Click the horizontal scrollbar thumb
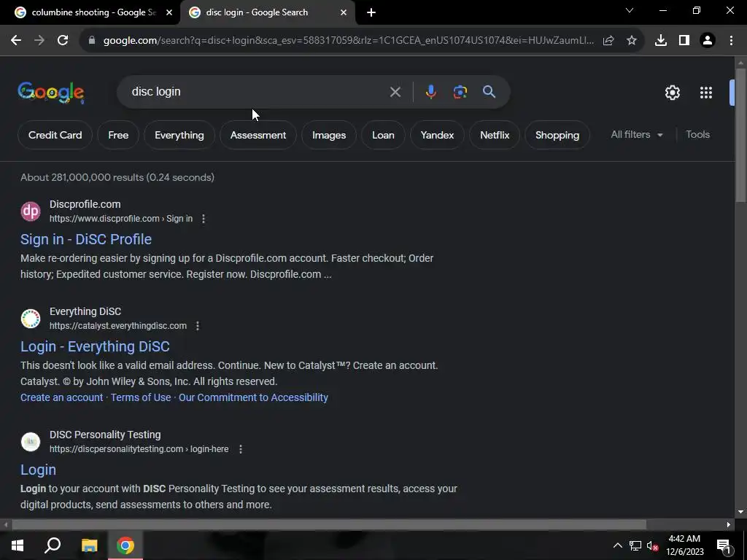The width and height of the screenshot is (747, 560). pos(329,524)
